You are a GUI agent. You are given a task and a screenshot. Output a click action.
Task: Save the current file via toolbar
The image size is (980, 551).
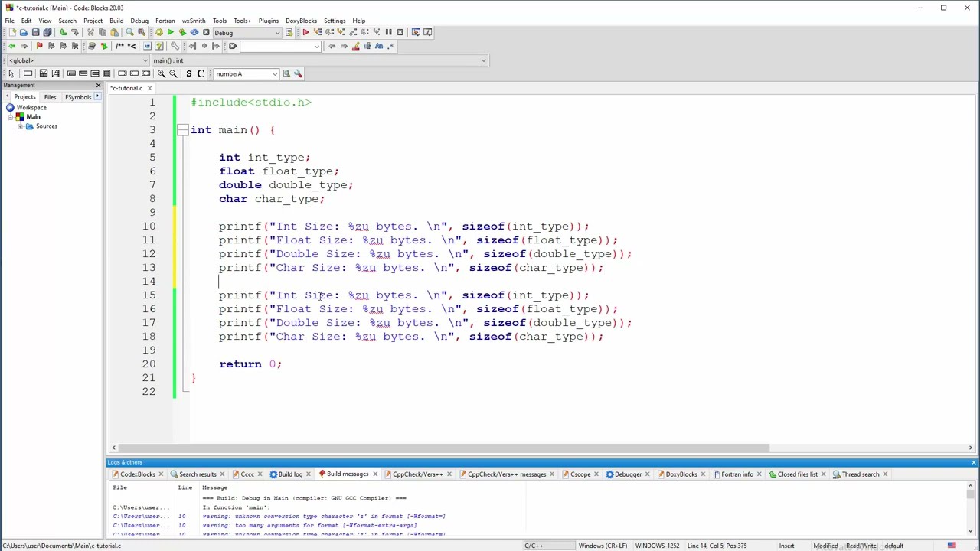[35, 32]
